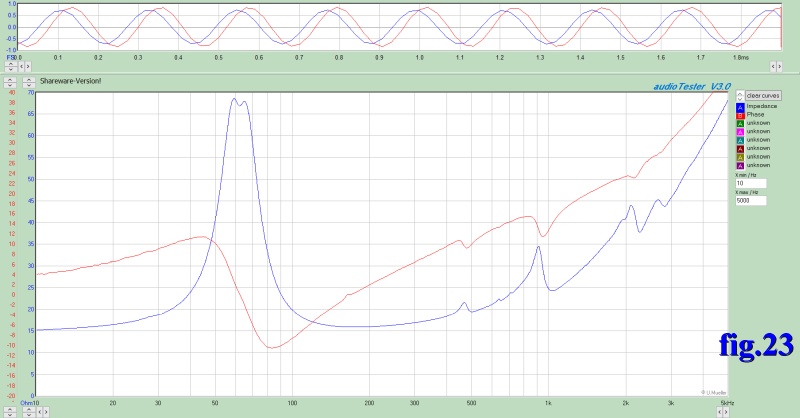Click the oscilloscope right-side scroll left arrow

pyautogui.click(x=773, y=66)
